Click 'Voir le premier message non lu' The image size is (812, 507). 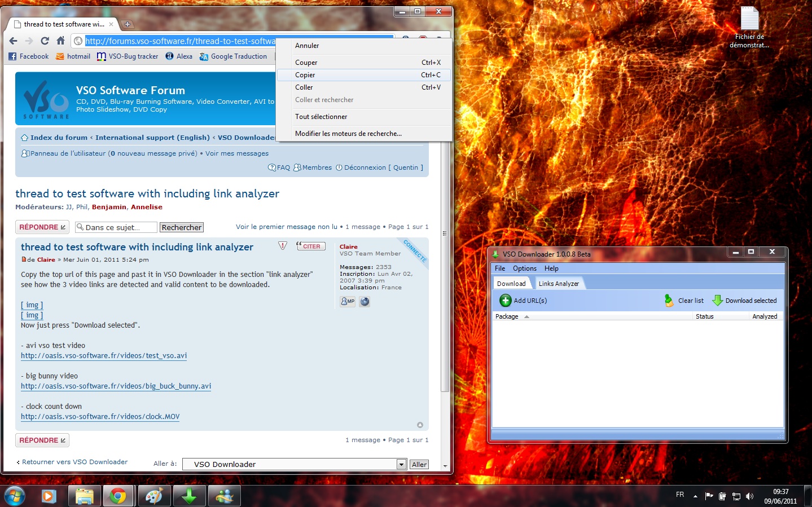[287, 227]
